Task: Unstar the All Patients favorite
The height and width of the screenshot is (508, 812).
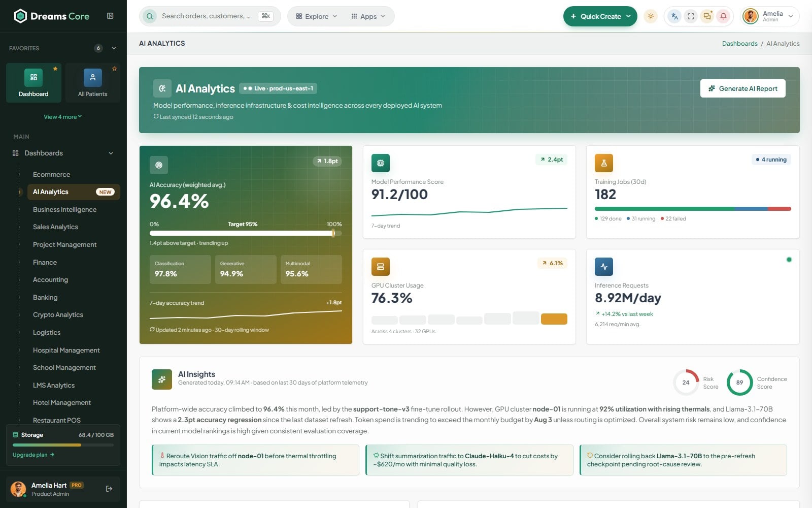Action: tap(115, 69)
